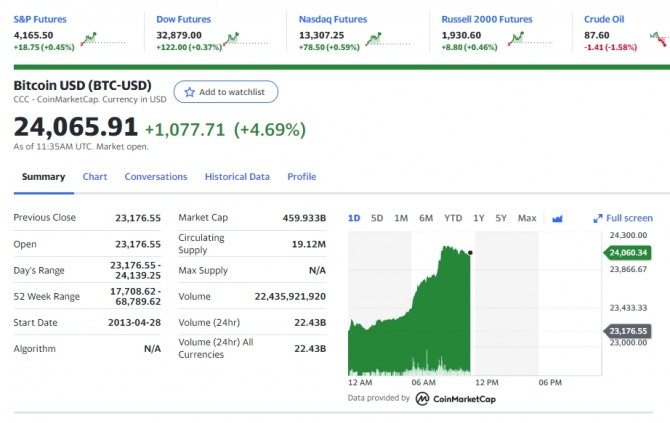This screenshot has width=670, height=423.
Task: Open the Historical Data tab
Action: tap(237, 177)
